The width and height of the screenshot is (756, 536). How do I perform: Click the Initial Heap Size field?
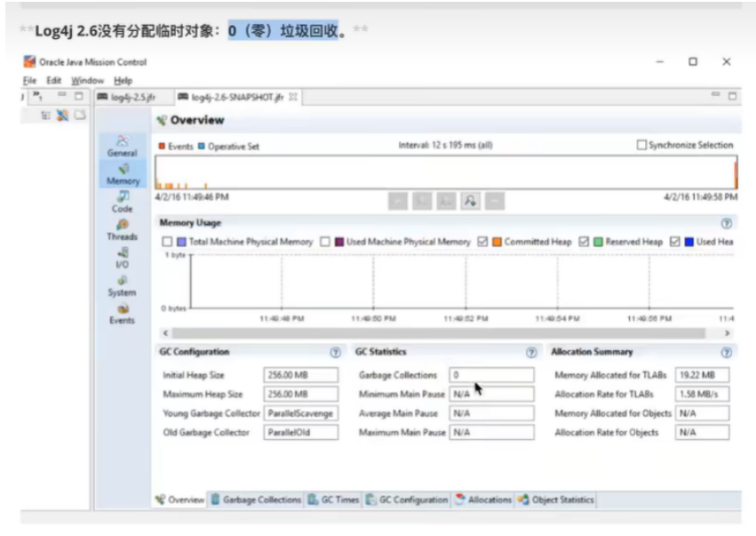[x=301, y=375]
